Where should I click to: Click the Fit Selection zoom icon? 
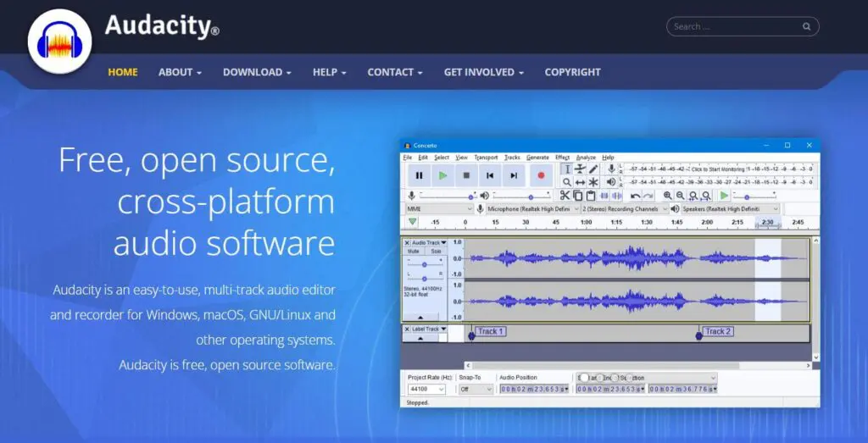tap(693, 195)
